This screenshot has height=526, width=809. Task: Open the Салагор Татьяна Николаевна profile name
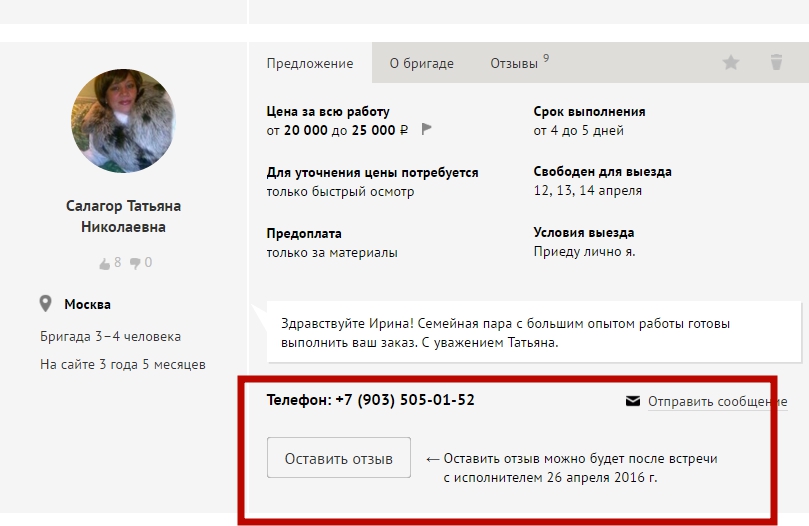[123, 216]
